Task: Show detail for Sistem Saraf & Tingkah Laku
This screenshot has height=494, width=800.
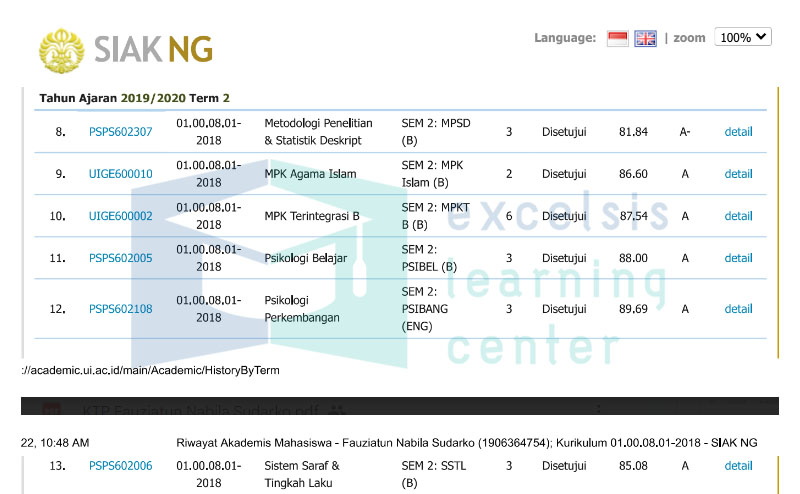Action: [738, 465]
